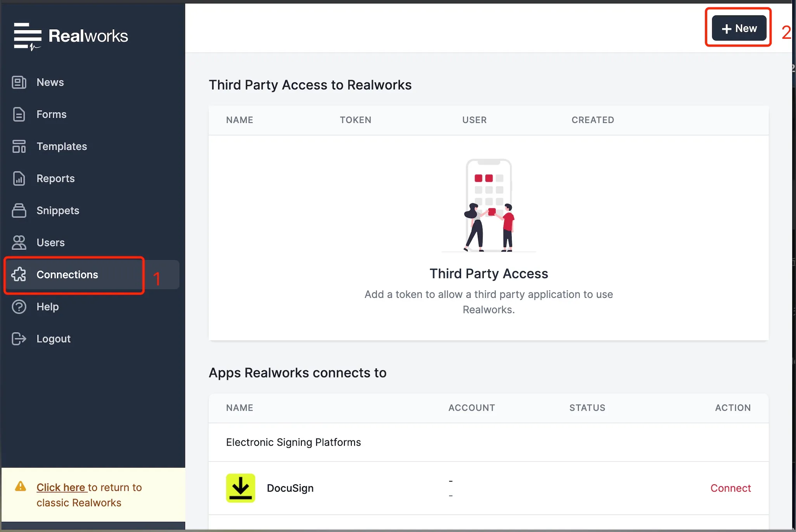Click the Forms document icon
The image size is (796, 532).
click(x=19, y=114)
